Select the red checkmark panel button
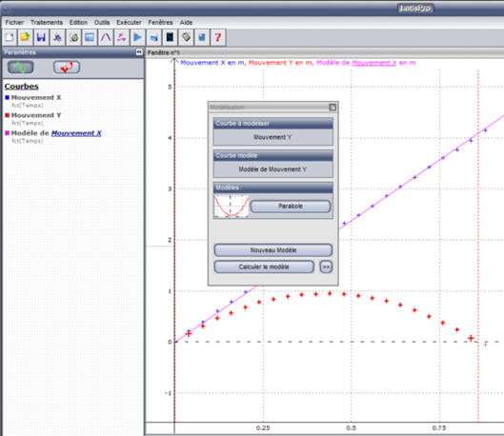This screenshot has width=504, height=436. click(67, 67)
